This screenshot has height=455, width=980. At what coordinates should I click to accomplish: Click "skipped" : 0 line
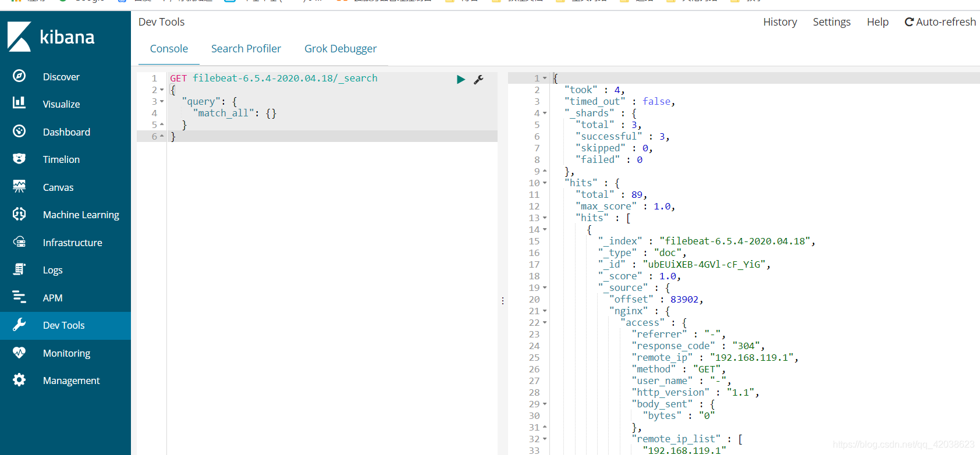click(x=614, y=148)
